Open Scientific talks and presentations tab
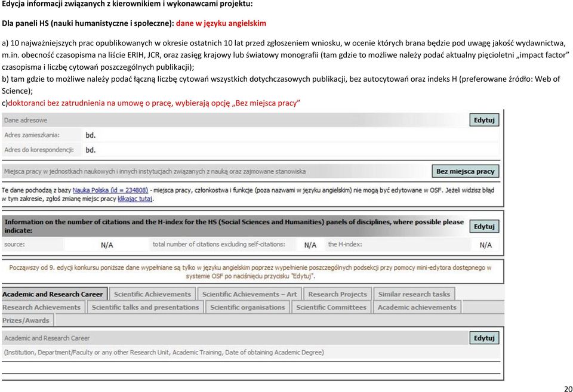Image resolution: width=573 pixels, height=392 pixels. 146,307
